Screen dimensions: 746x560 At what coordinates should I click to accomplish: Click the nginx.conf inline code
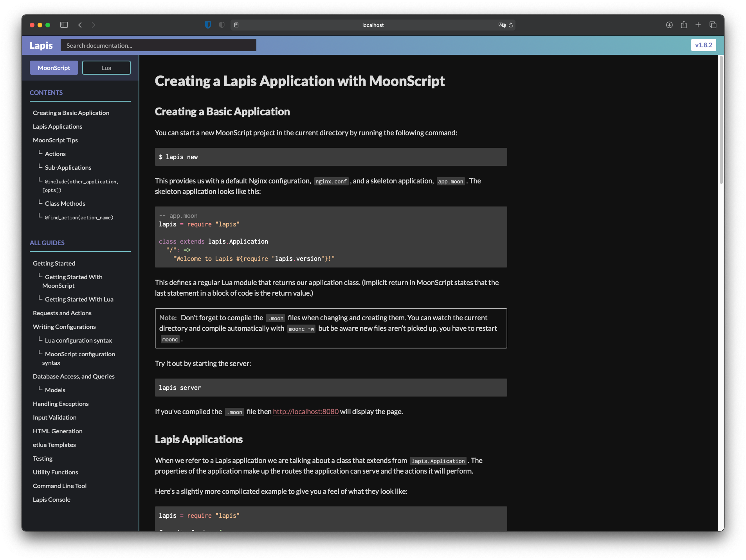pyautogui.click(x=331, y=181)
